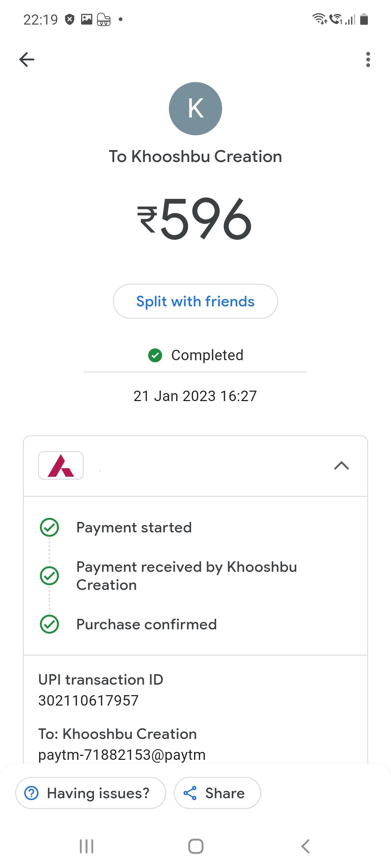The width and height of the screenshot is (391, 868).
Task: Tap the K avatar for Khooshbu Creation
Action: pos(195,109)
